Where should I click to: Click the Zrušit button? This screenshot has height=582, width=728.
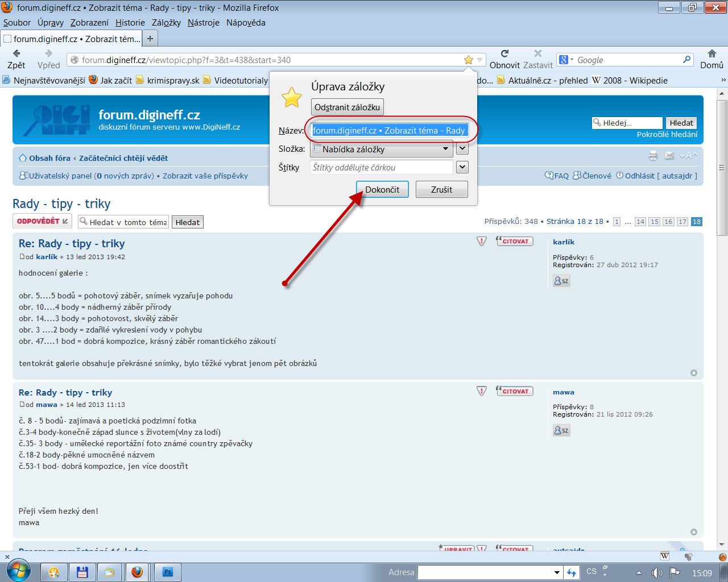[x=441, y=189]
